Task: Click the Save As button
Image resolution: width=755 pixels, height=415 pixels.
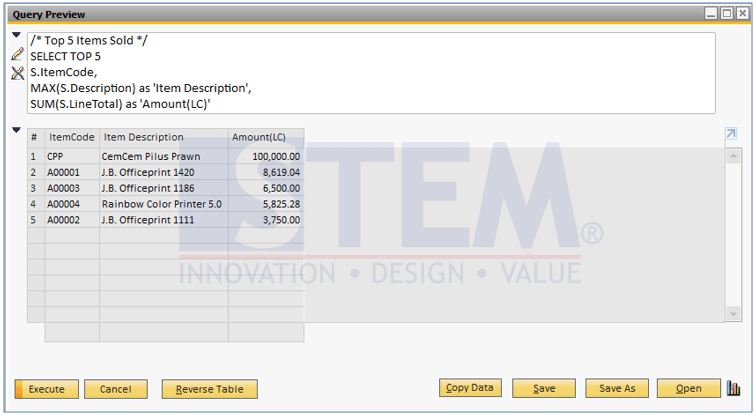Action: tap(617, 388)
